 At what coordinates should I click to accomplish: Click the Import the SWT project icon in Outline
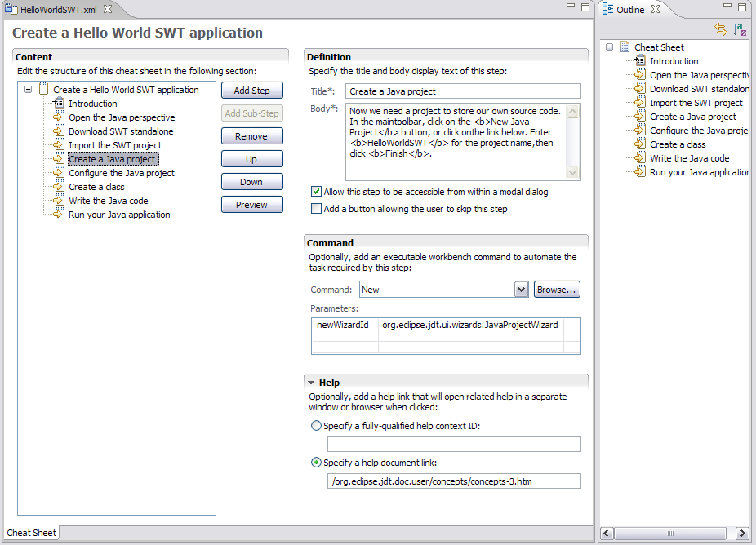click(x=640, y=103)
